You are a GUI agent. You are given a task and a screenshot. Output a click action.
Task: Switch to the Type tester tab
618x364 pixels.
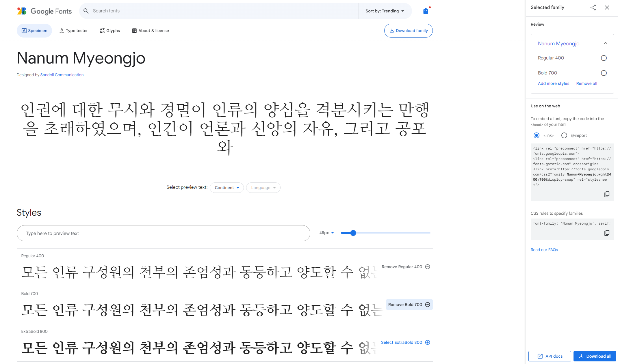(x=74, y=31)
